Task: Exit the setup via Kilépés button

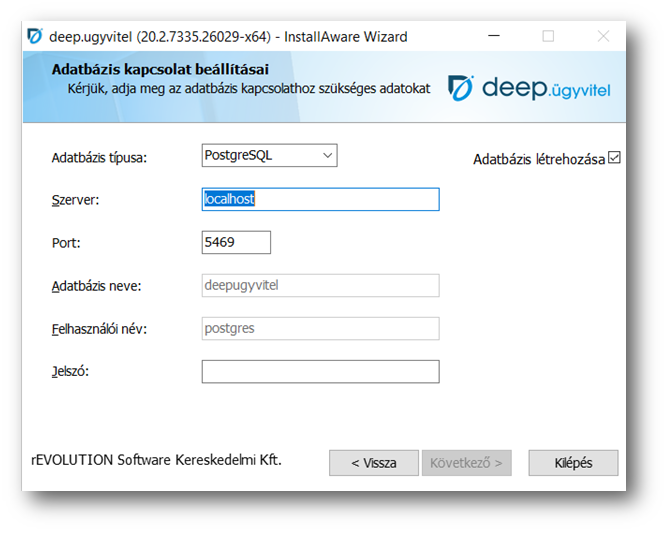Action: coord(574,463)
